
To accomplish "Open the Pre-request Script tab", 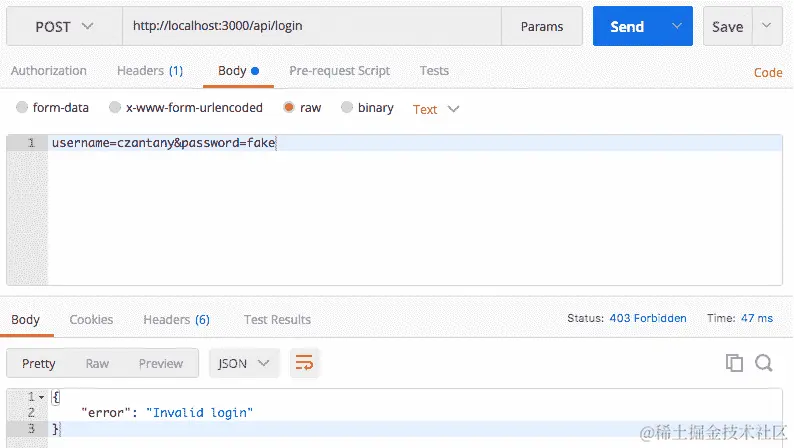I will (x=339, y=71).
